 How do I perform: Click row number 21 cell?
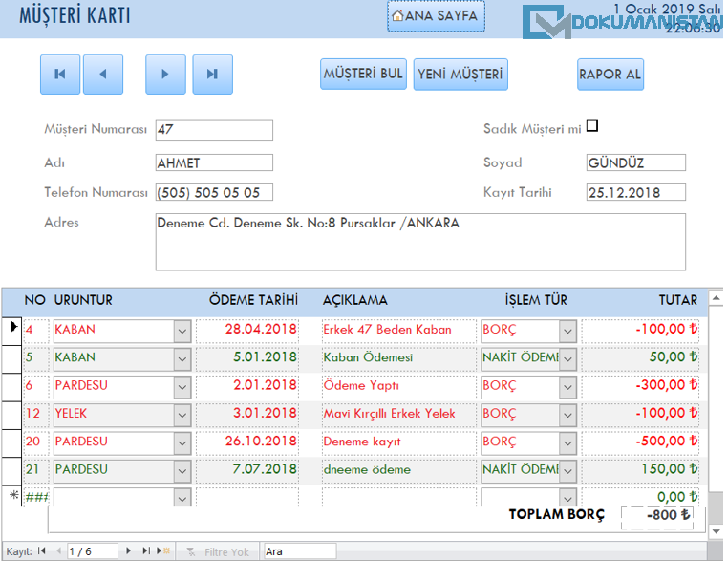tap(36, 469)
